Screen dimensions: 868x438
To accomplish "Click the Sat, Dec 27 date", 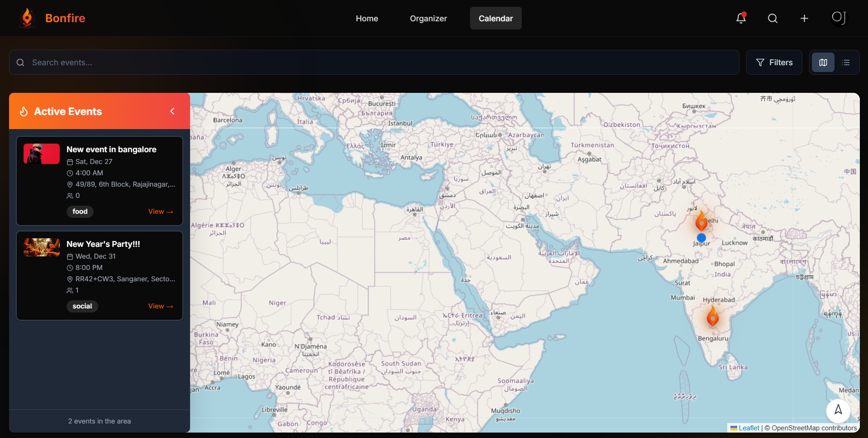I will [x=94, y=162].
